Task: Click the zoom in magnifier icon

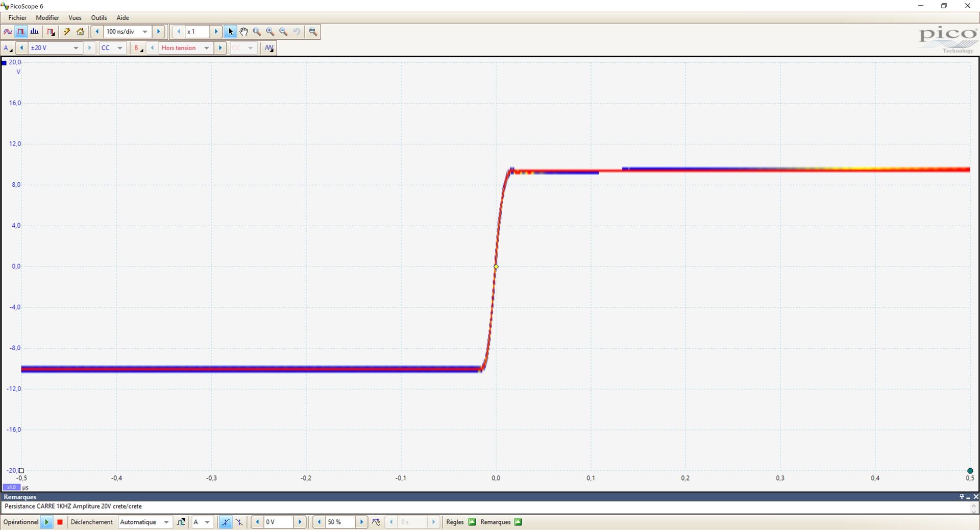Action: [271, 32]
